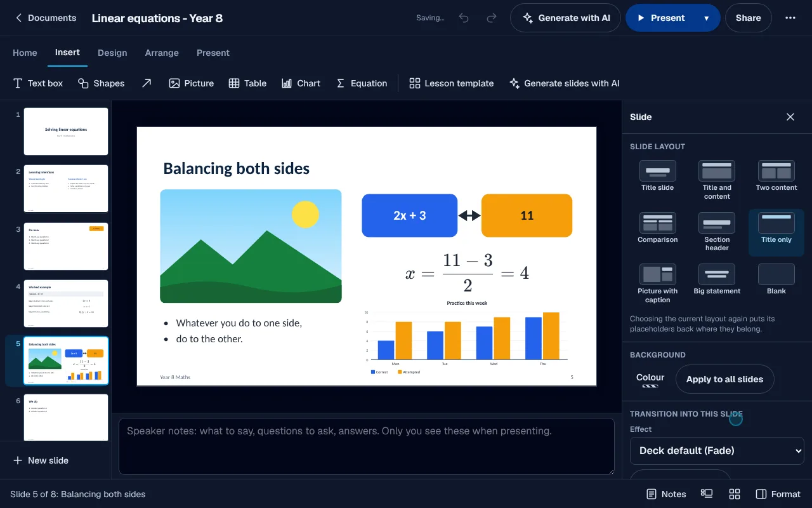Insert a Chart from the toolbar

pos(301,83)
